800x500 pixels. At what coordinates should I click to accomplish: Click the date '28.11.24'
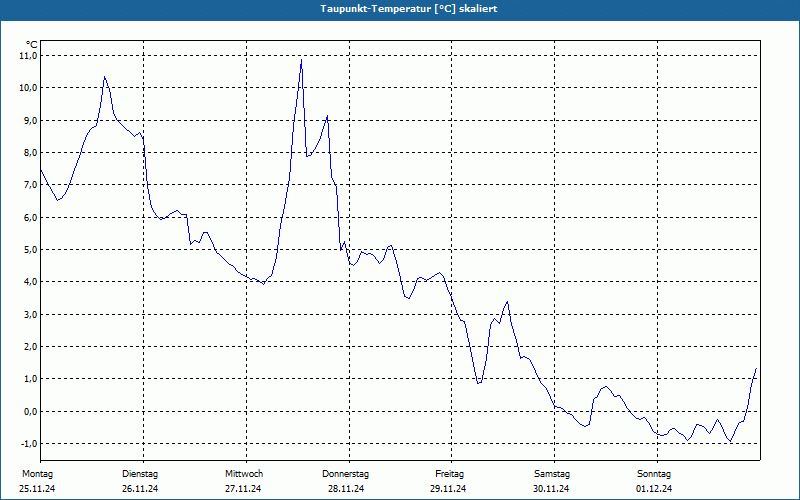pyautogui.click(x=346, y=489)
